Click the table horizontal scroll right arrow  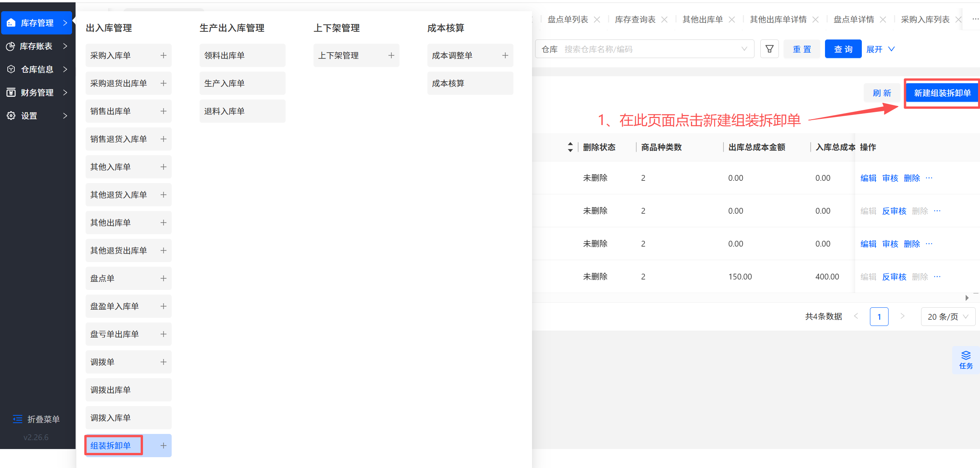tap(967, 298)
